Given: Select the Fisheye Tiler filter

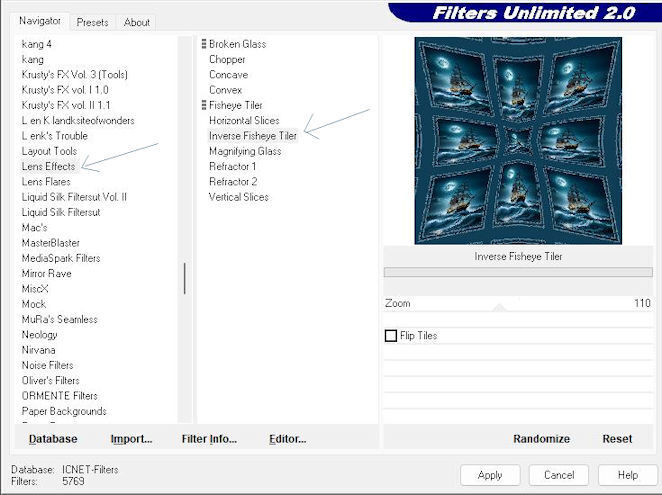Looking at the screenshot, I should (236, 105).
